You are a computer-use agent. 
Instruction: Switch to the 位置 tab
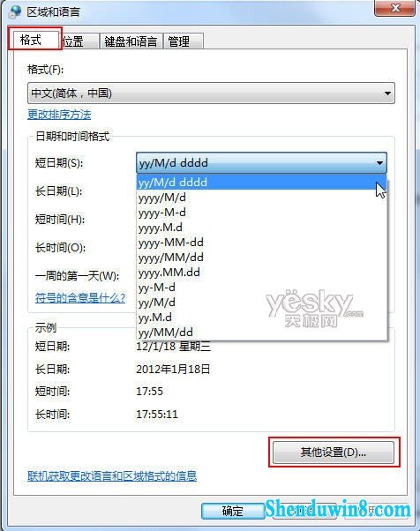coord(80,41)
